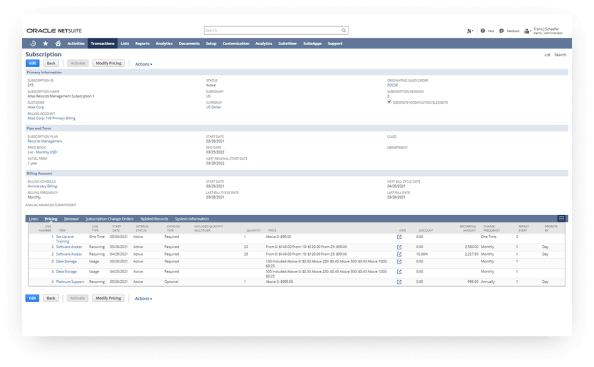594x367 pixels.
Task: Switch to the System Information subtab
Action: (x=192, y=219)
